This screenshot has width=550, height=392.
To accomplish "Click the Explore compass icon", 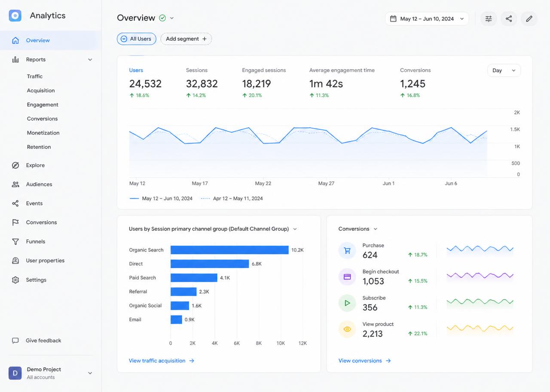I will pos(15,165).
